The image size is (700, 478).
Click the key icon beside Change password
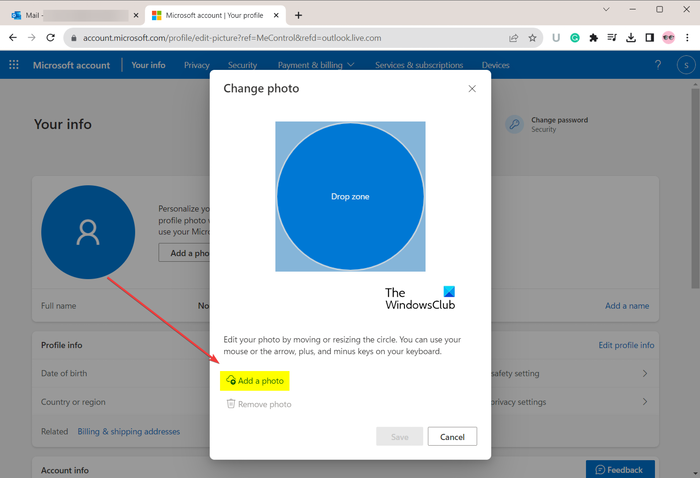coord(514,124)
